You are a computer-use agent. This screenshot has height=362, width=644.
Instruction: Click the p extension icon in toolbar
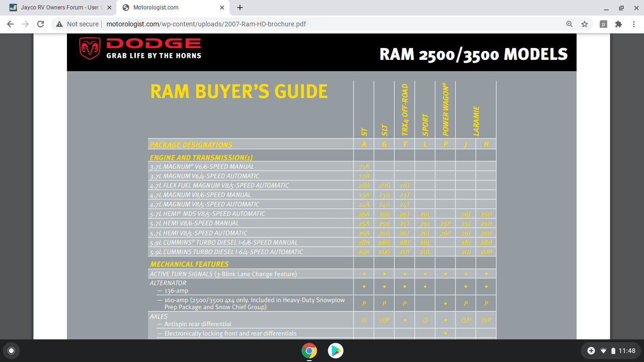click(x=603, y=24)
